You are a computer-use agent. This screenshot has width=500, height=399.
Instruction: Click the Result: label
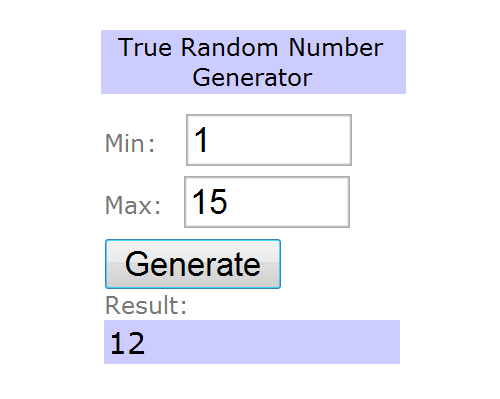click(x=146, y=305)
